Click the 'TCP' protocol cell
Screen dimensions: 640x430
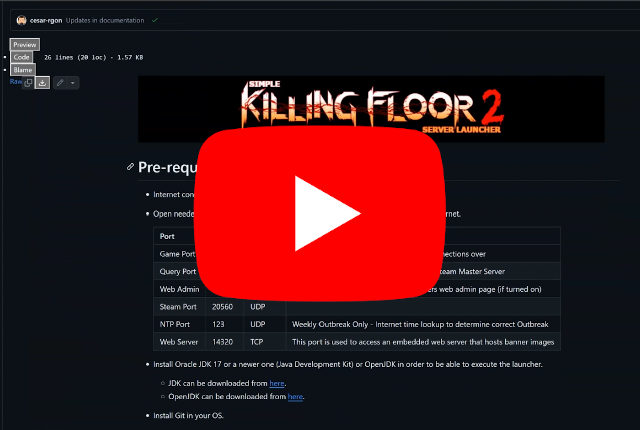[264, 341]
